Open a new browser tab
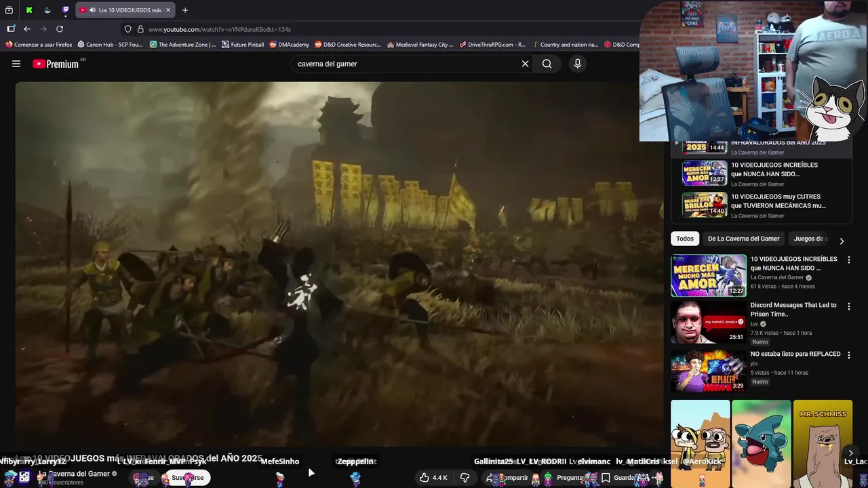This screenshot has width=868, height=488. click(x=185, y=10)
